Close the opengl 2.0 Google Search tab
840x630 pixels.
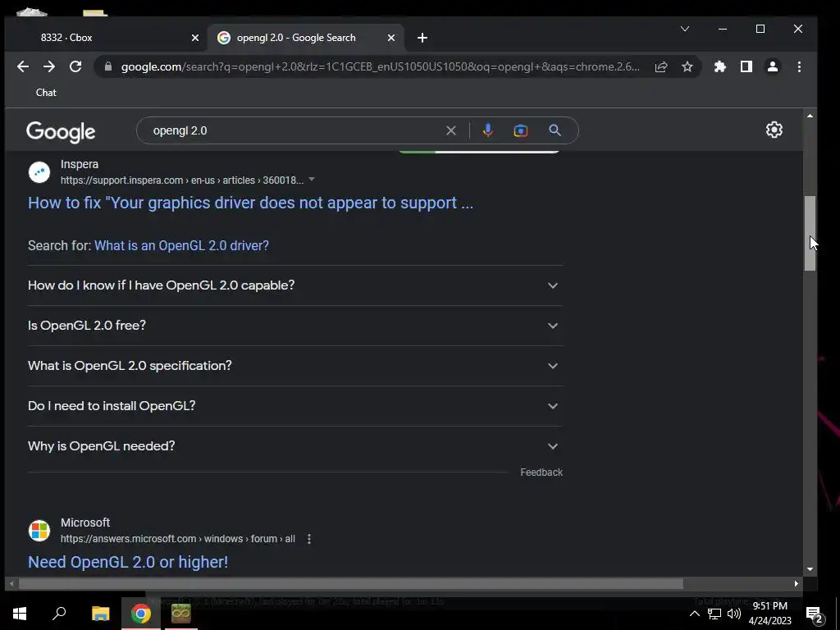391,38
